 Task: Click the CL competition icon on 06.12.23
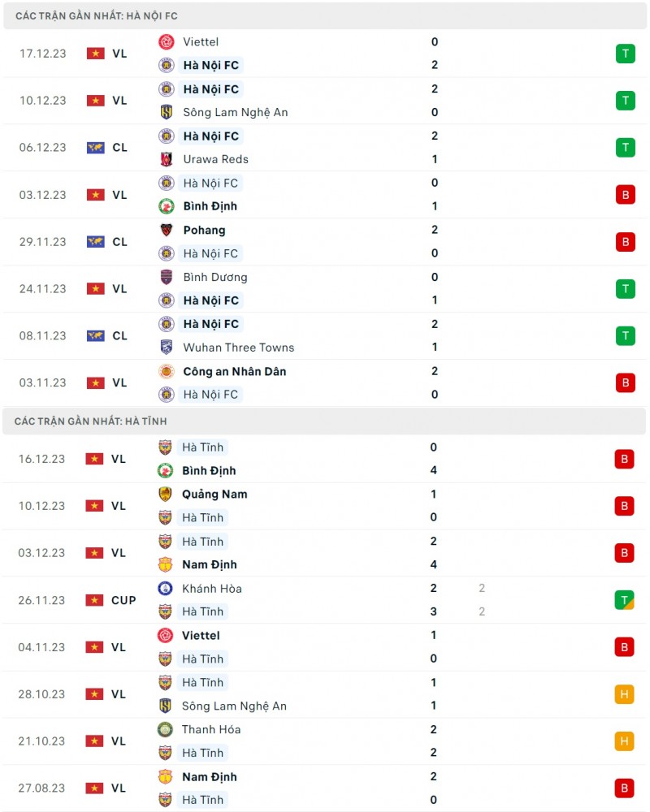click(x=96, y=148)
